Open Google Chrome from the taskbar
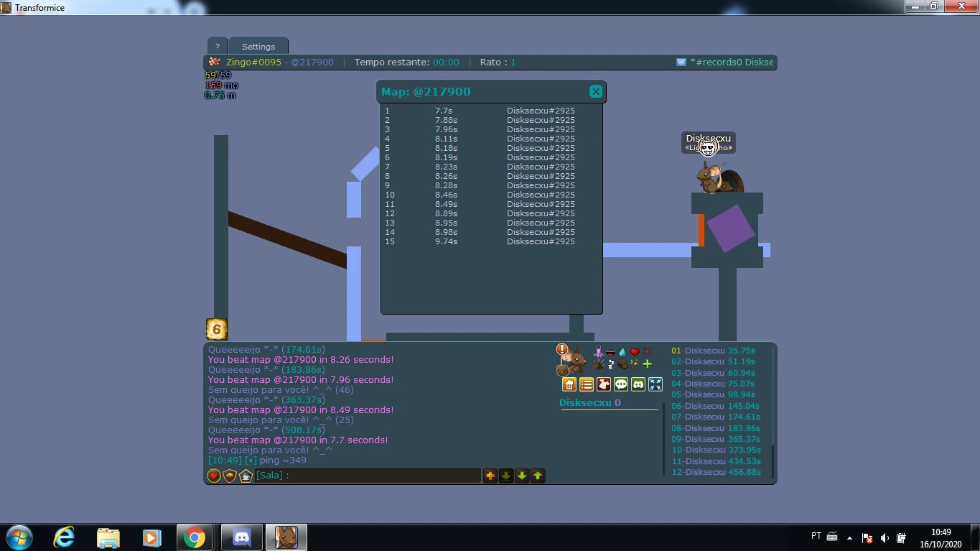 click(195, 537)
